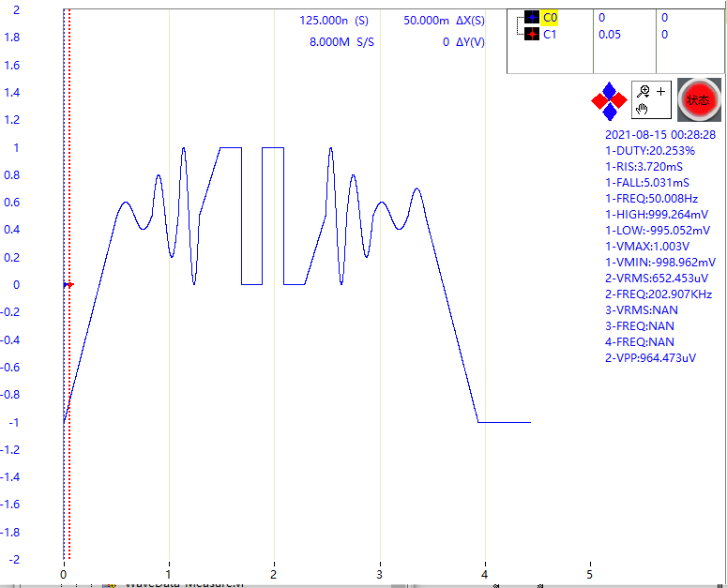This screenshot has height=588, width=727.
Task: Click the 50.000m ΔX readout
Action: tap(444, 20)
